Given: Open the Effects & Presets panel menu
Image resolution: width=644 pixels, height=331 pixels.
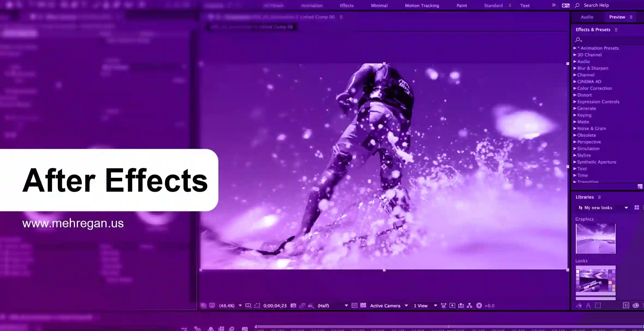Looking at the screenshot, I should pyautogui.click(x=616, y=30).
